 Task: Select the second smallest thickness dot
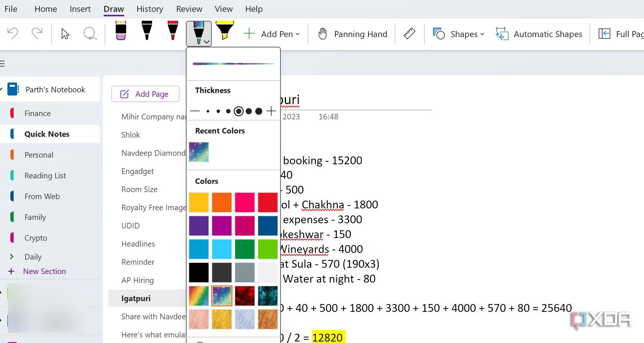tap(218, 111)
